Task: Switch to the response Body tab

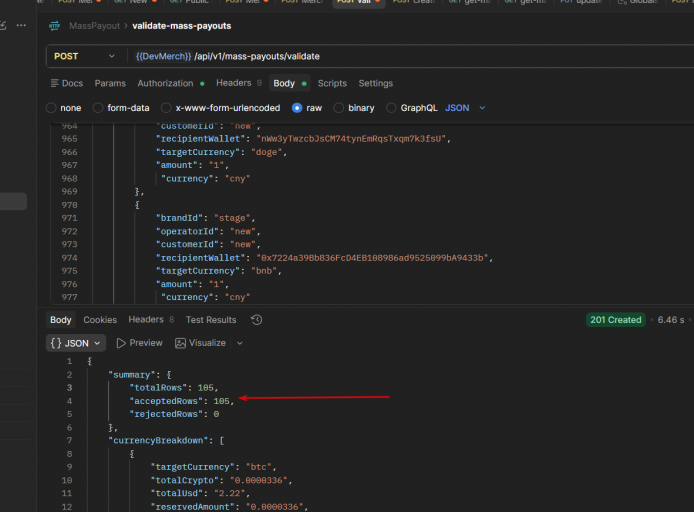Action: [x=61, y=320]
